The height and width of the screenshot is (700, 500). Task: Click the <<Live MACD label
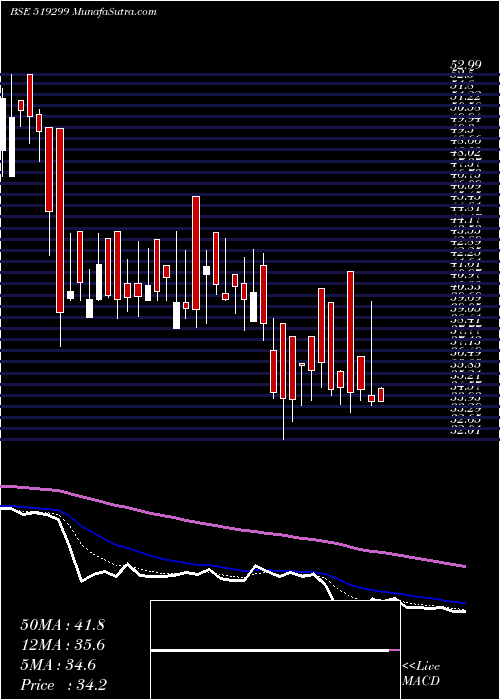point(421,674)
